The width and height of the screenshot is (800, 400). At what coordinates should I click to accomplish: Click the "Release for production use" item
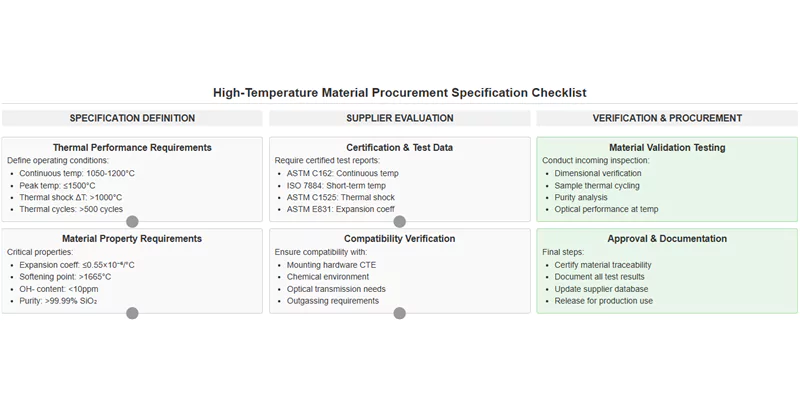tap(603, 301)
